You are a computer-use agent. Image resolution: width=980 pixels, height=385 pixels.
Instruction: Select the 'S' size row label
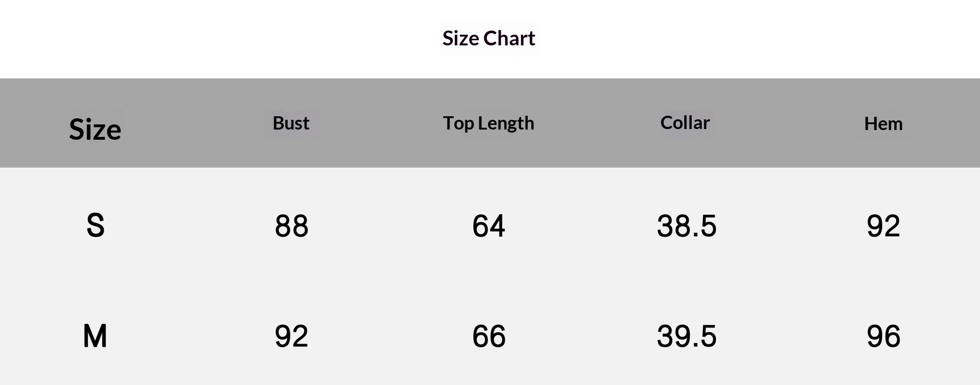[x=95, y=225]
